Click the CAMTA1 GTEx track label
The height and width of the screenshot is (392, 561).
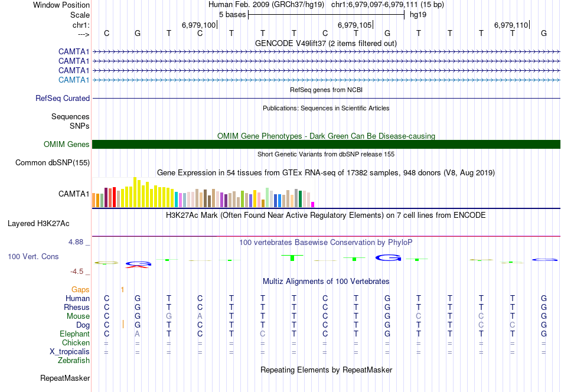coord(74,194)
